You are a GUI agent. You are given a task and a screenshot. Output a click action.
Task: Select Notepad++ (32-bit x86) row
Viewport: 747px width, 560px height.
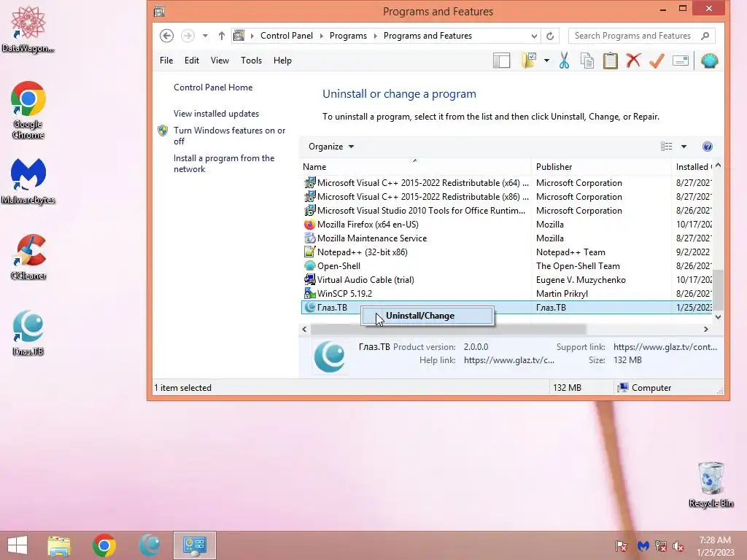pos(507,252)
